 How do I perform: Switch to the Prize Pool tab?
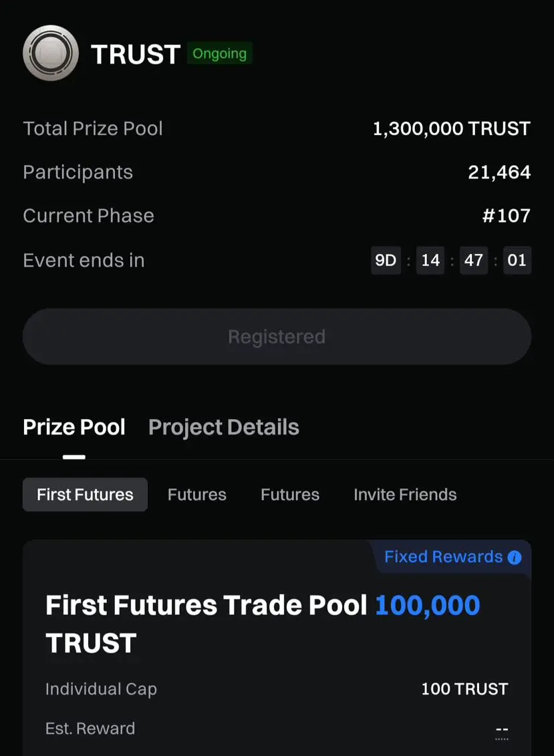point(74,428)
